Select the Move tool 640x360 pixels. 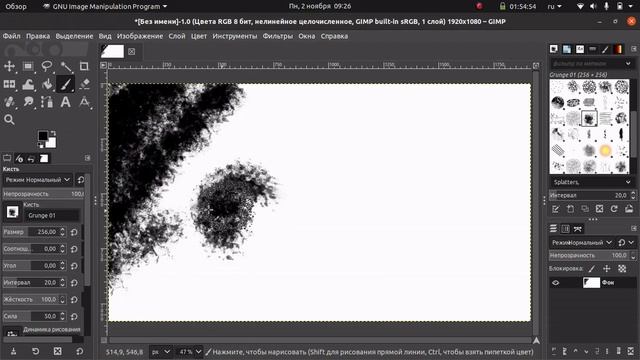[9, 66]
